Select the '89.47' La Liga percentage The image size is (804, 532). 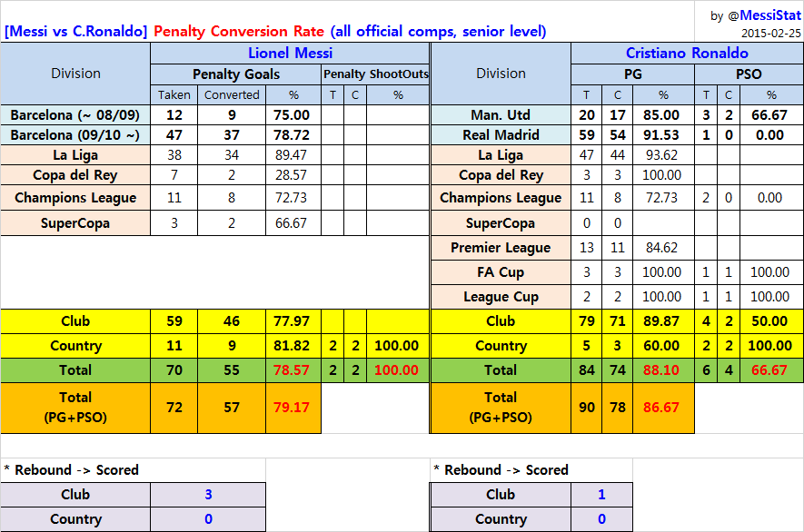point(293,154)
